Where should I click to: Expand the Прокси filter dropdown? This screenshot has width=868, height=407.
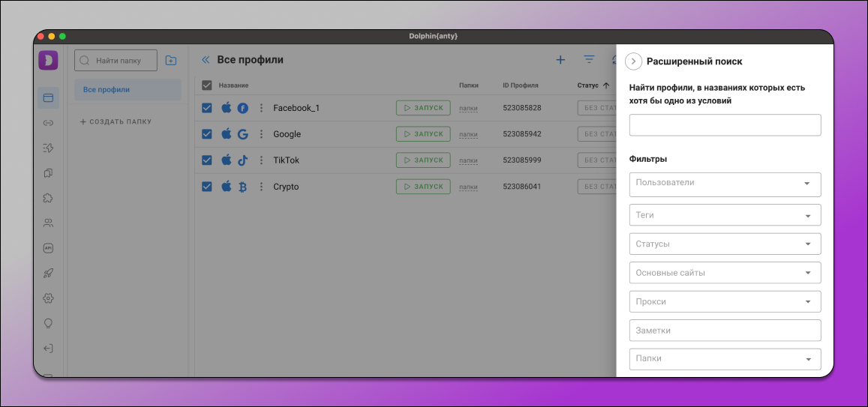pos(725,302)
